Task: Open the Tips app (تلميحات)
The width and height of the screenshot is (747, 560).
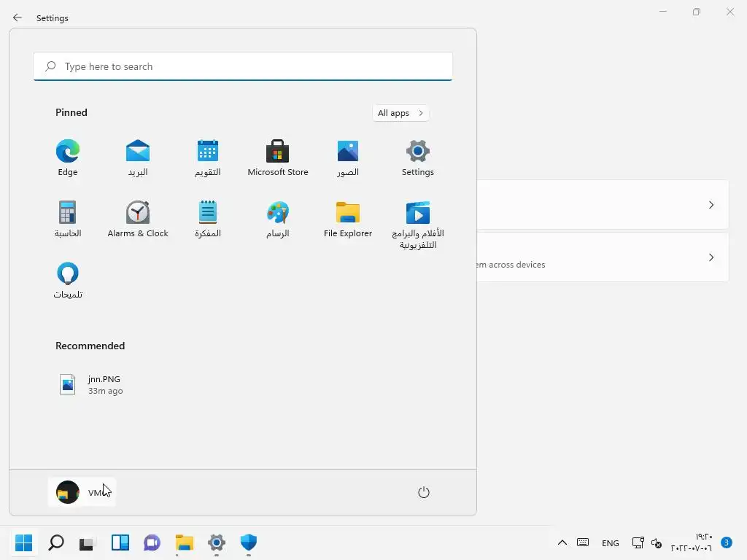Action: click(x=68, y=281)
